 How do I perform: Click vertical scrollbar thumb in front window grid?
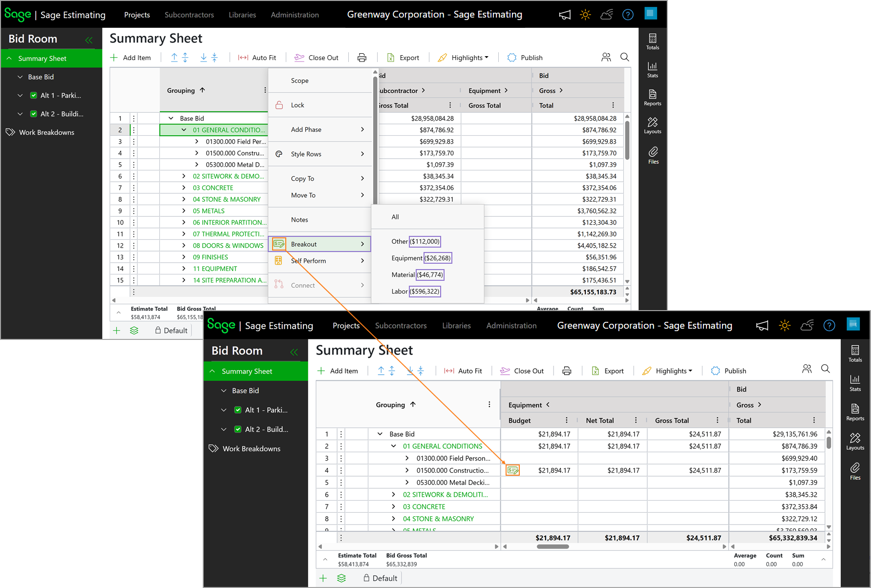pyautogui.click(x=829, y=442)
